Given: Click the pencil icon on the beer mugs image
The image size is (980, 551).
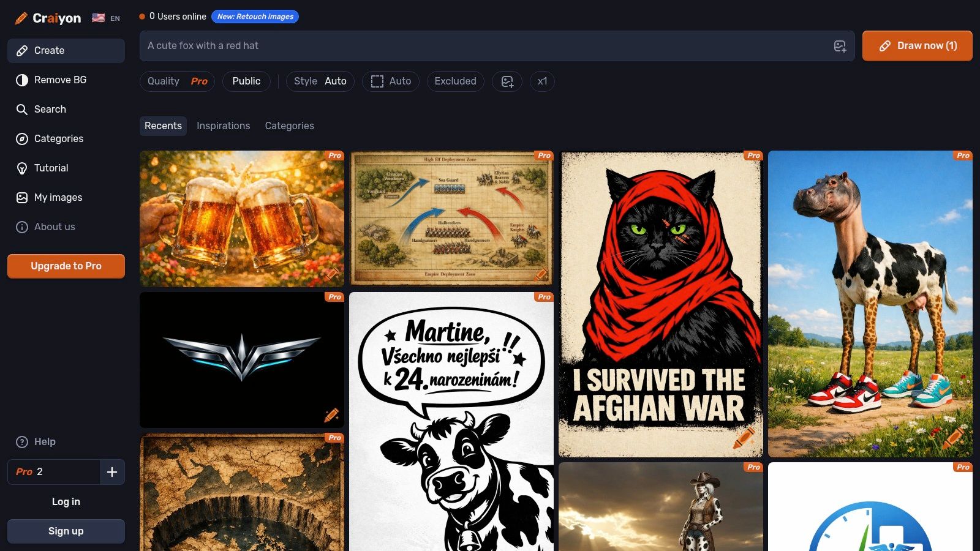Looking at the screenshot, I should pos(331,274).
